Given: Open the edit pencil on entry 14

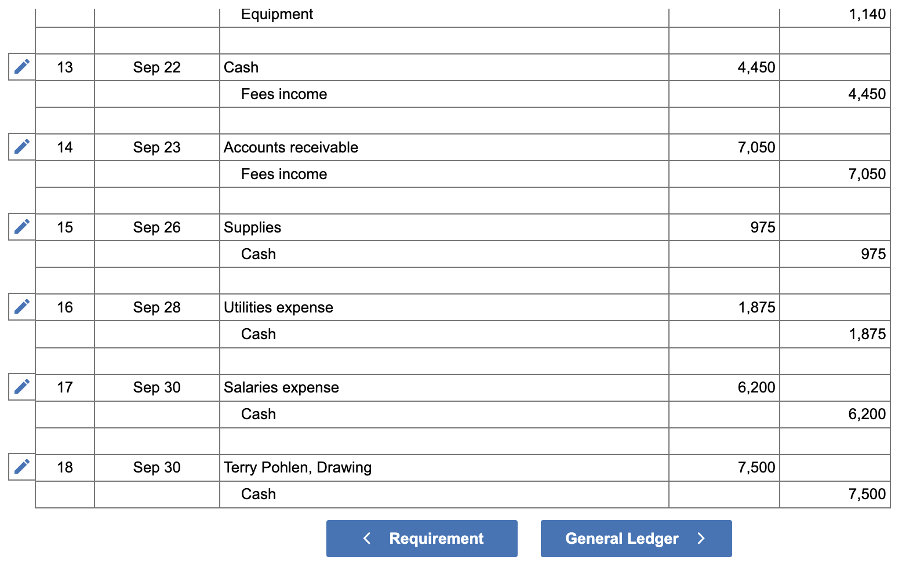Looking at the screenshot, I should click(x=21, y=147).
